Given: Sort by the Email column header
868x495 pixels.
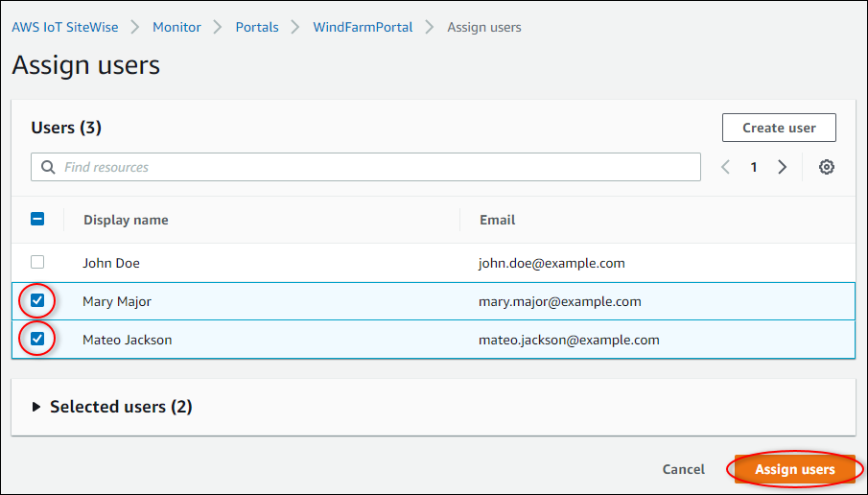Looking at the screenshot, I should coord(497,220).
